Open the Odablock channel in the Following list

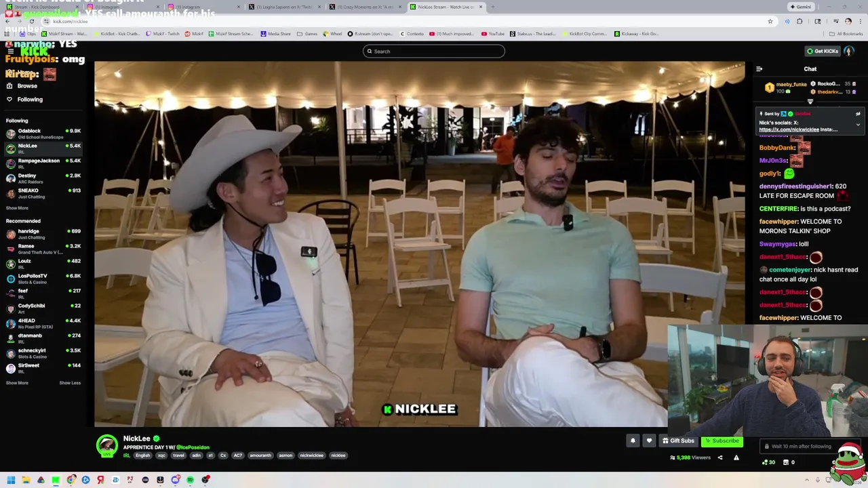tap(43, 134)
